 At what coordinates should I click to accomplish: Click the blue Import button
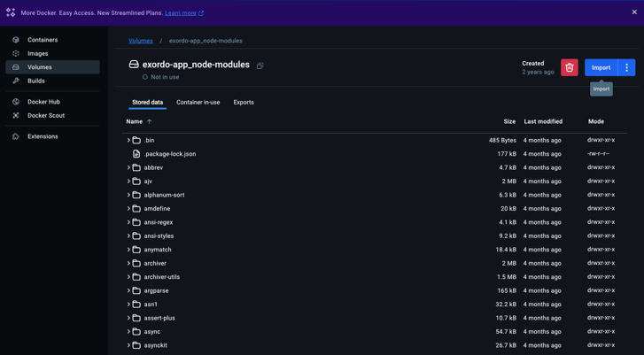pos(601,67)
